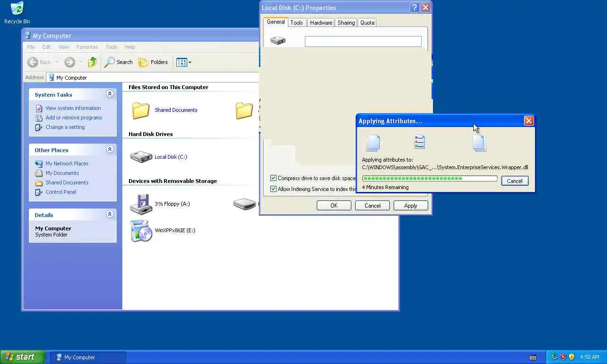Switch to the Quota tab

pyautogui.click(x=368, y=23)
